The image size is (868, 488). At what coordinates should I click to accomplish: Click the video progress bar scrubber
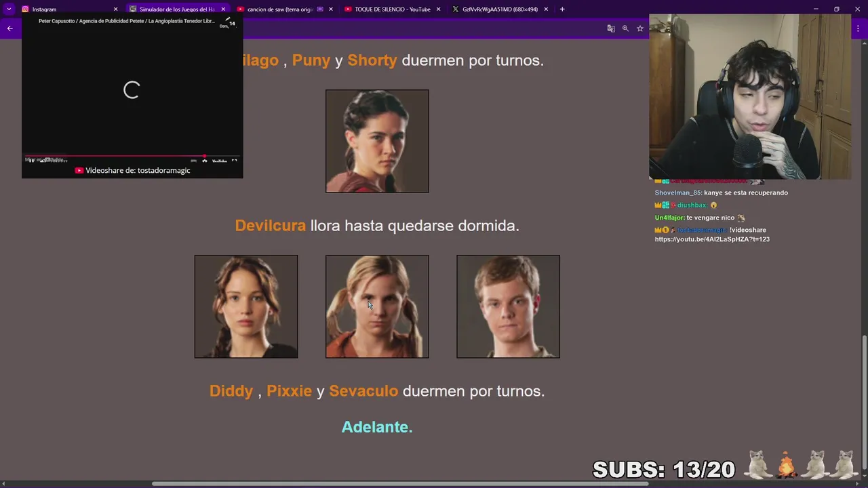pos(204,156)
